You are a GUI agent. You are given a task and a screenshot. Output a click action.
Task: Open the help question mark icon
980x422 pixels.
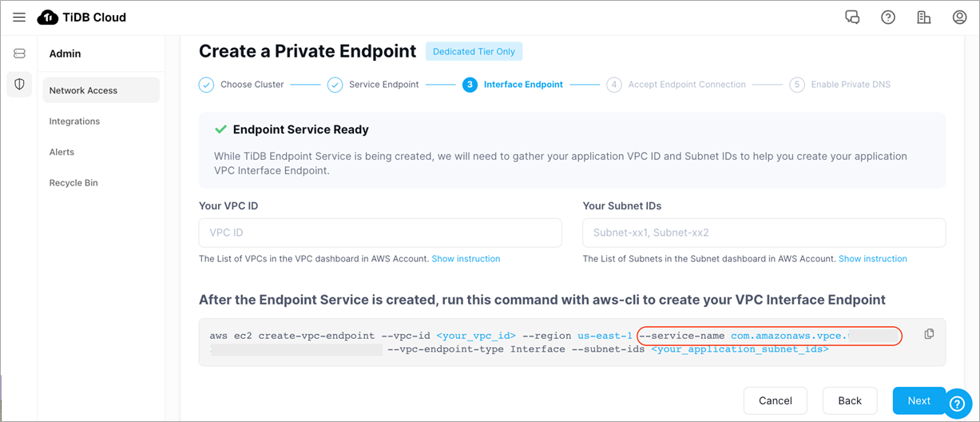pos(888,18)
